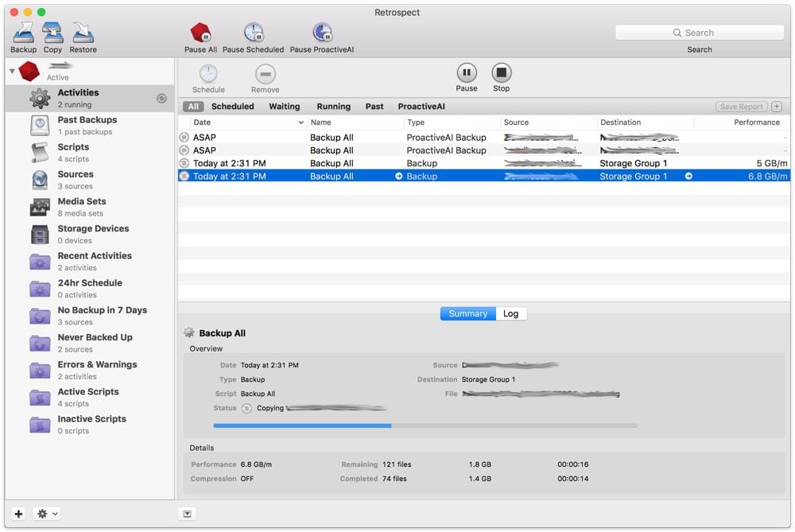Click the red Retrospect server icon
This screenshot has width=795, height=532.
tap(29, 72)
